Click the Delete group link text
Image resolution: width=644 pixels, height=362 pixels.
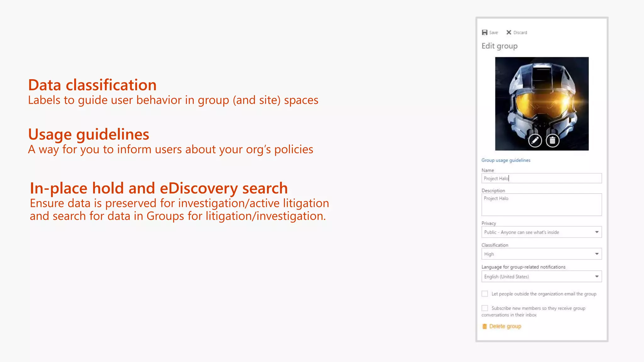point(505,326)
